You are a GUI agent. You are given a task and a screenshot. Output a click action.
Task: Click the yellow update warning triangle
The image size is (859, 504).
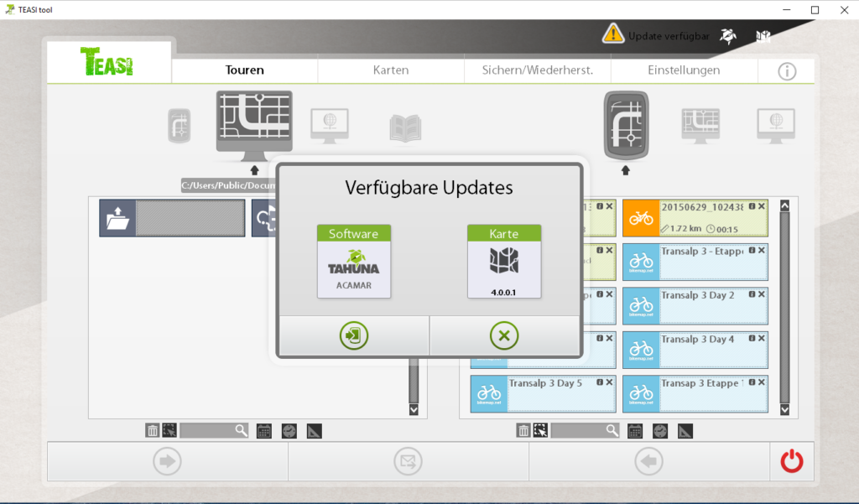[613, 34]
